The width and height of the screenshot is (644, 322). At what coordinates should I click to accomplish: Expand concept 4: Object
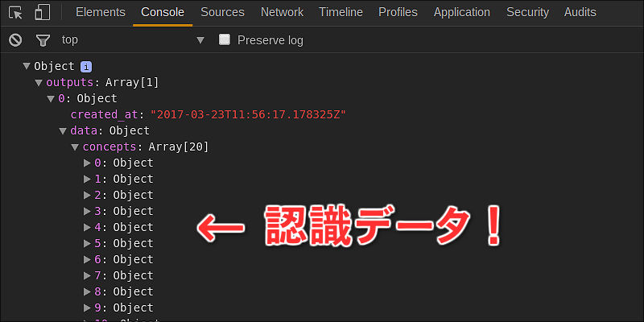[87, 227]
